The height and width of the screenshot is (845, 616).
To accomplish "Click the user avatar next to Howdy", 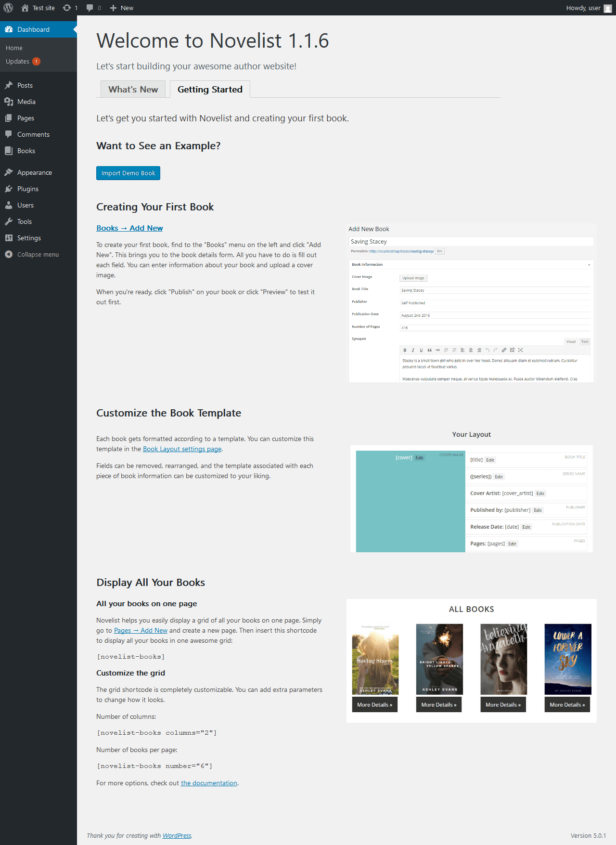I will 608,8.
